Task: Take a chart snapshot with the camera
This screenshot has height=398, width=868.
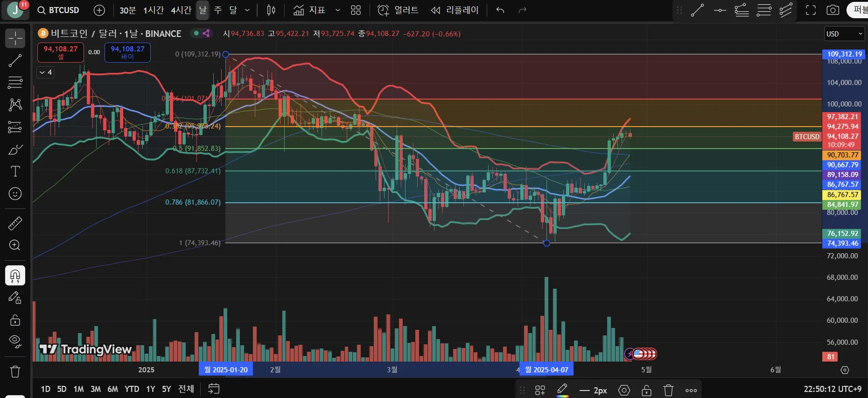Action: point(833,10)
